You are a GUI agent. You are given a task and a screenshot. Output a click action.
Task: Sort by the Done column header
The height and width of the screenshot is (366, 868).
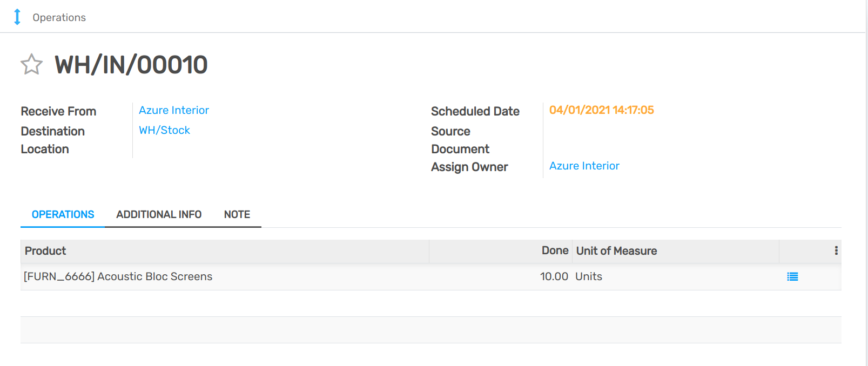point(554,251)
